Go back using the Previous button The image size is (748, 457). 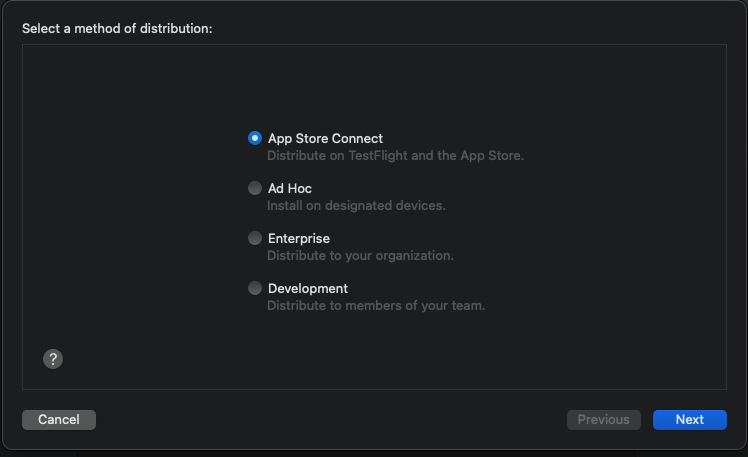[x=603, y=420]
